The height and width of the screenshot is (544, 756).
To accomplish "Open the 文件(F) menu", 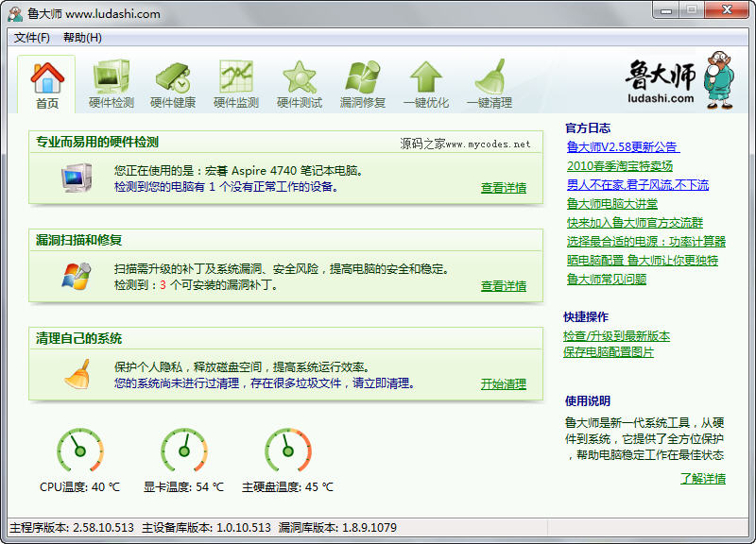I will click(32, 38).
